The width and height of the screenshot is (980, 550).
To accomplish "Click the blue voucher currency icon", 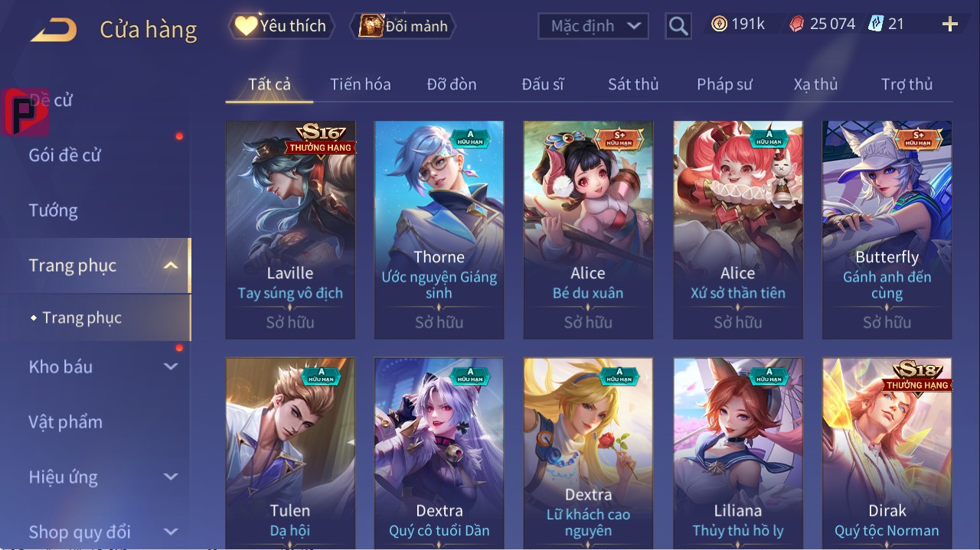I will click(x=875, y=24).
